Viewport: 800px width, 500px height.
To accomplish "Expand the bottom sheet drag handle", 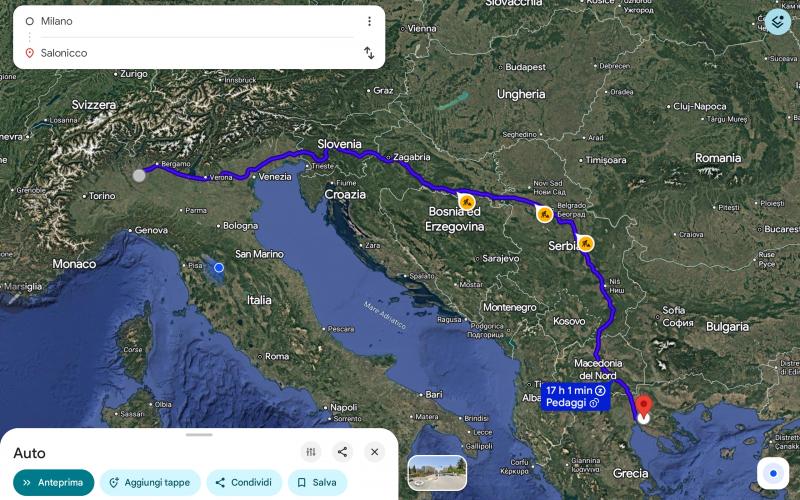I will coord(199,435).
